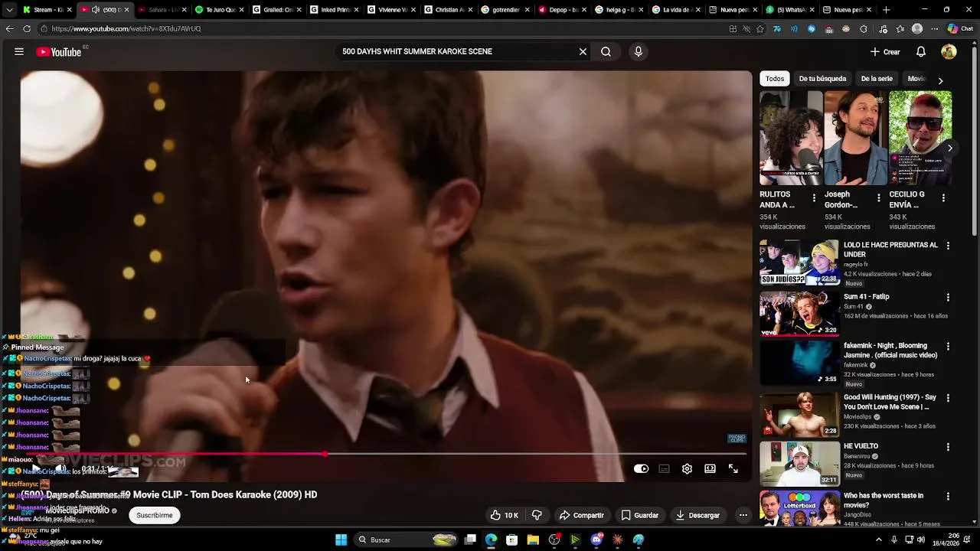Toggle the autoplay switch in player
The width and height of the screenshot is (980, 551).
coord(641,469)
